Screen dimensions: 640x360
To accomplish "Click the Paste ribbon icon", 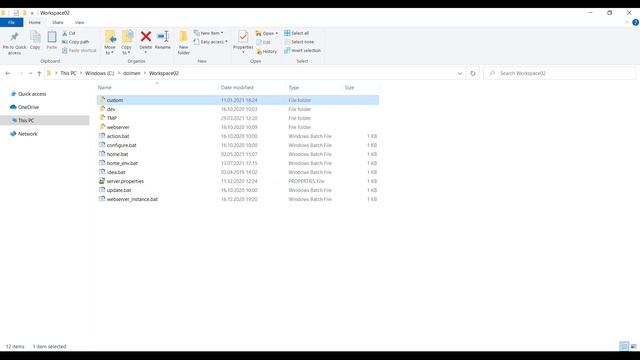I will point(51,40).
